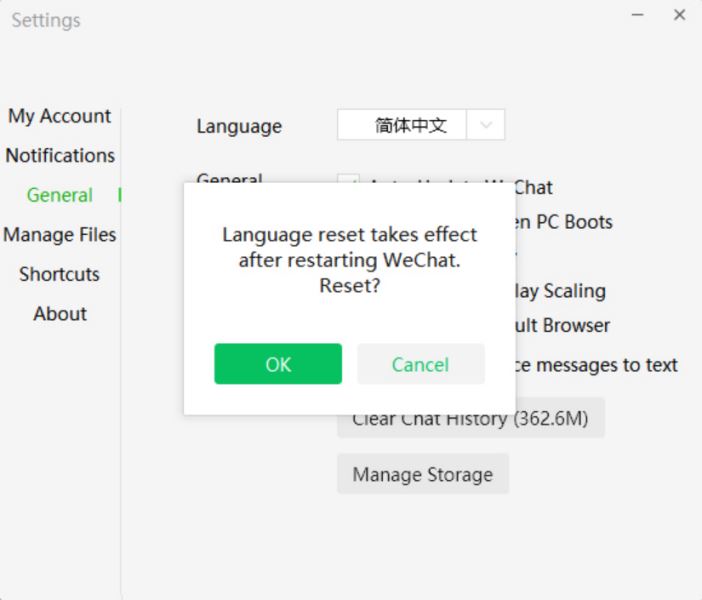Open the Shortcuts settings section

pyautogui.click(x=60, y=274)
